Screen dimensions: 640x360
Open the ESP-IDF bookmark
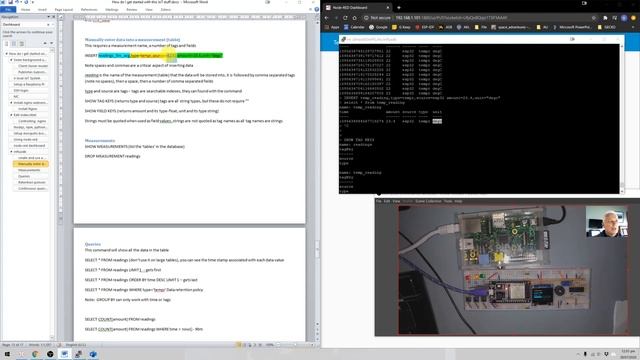point(425,27)
